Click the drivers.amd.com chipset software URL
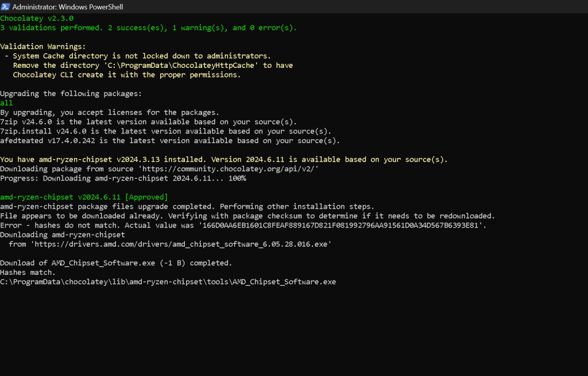Screen dimensions: 588x376 click(x=181, y=244)
